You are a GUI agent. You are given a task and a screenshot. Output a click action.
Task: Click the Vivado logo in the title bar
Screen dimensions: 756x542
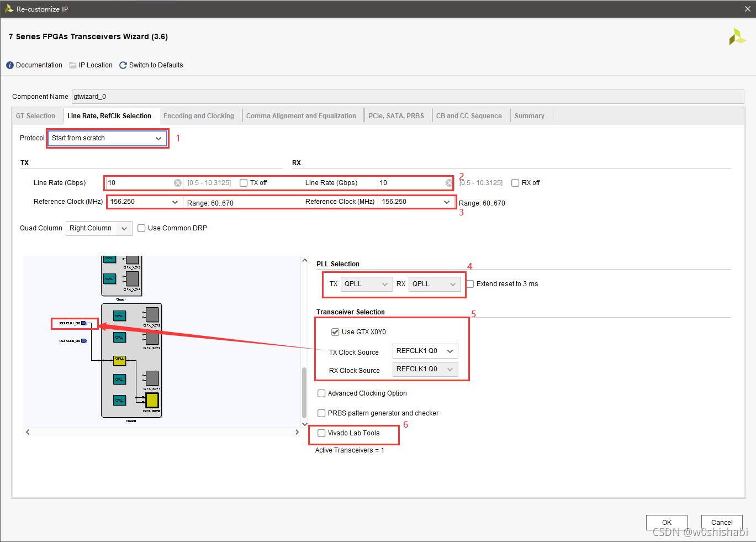(x=9, y=8)
